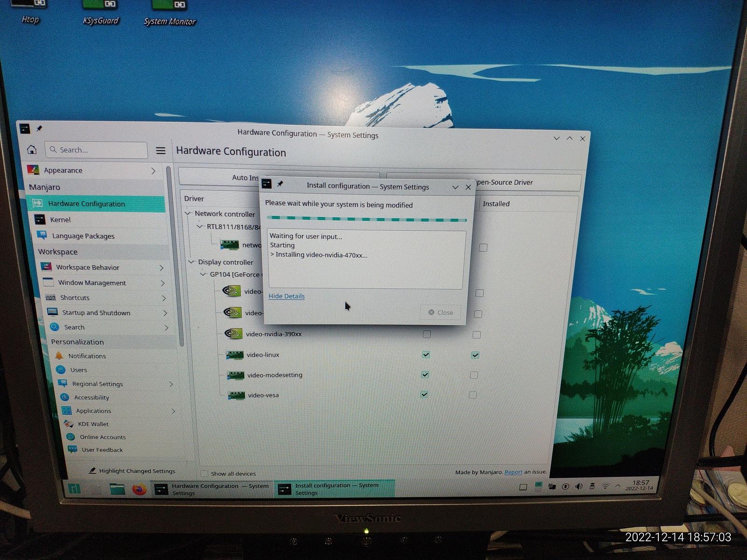Launch the file manager from the taskbar
This screenshot has height=560, width=747.
coord(117,489)
